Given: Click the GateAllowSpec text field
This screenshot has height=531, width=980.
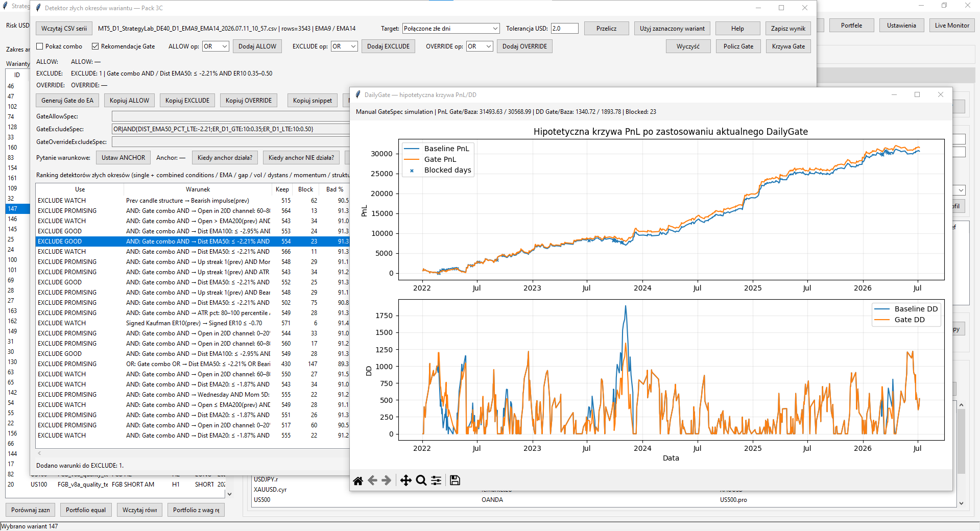Looking at the screenshot, I should pyautogui.click(x=230, y=116).
